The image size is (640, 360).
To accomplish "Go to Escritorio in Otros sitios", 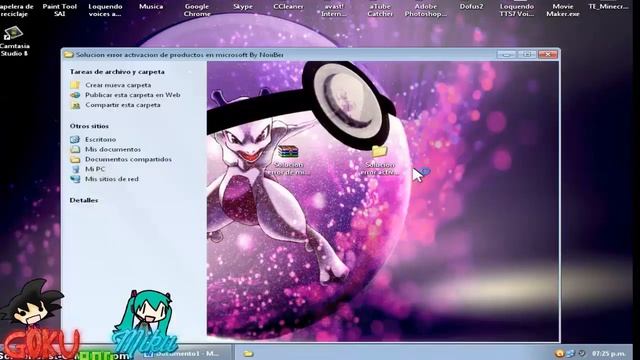I will tap(100, 140).
